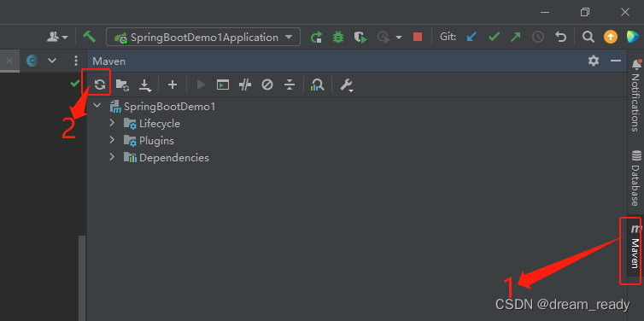Open the user account dropdown

57,37
